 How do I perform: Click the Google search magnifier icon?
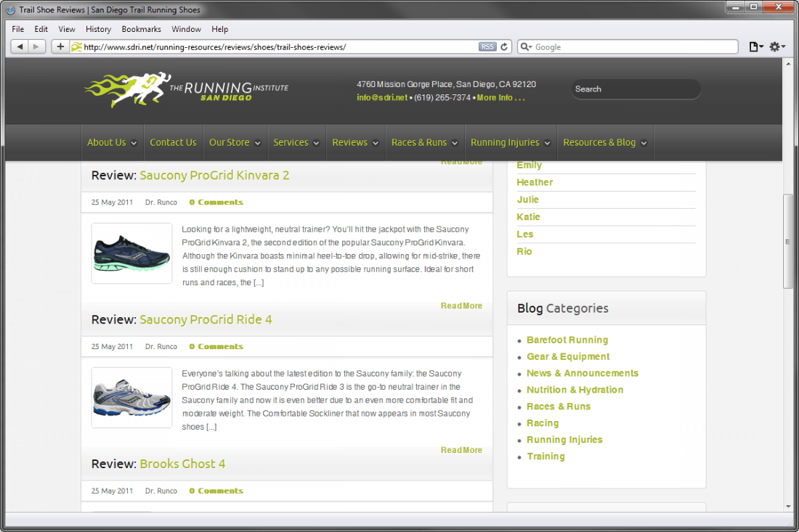click(525, 47)
